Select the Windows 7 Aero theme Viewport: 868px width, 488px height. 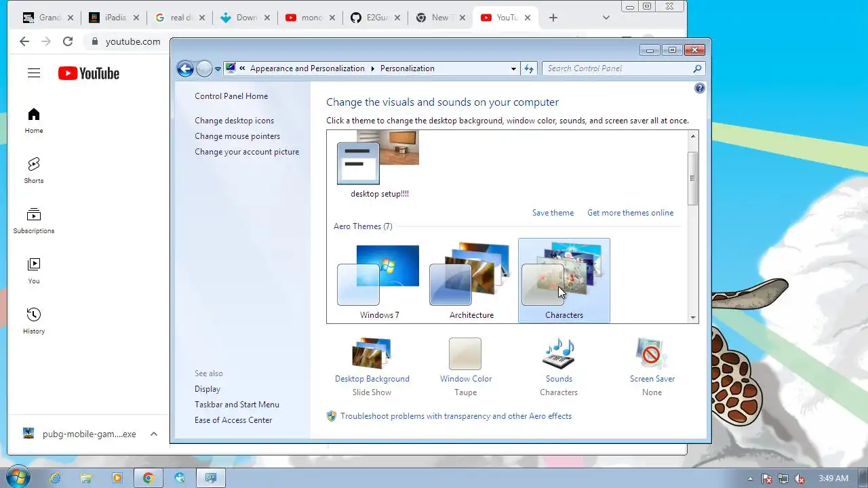click(379, 281)
